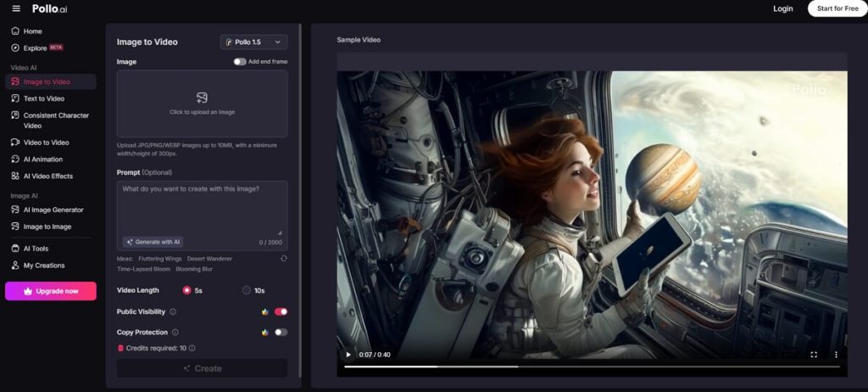Image resolution: width=868 pixels, height=392 pixels.
Task: Expand the Pollo 1.5 model dropdown
Action: (x=253, y=42)
